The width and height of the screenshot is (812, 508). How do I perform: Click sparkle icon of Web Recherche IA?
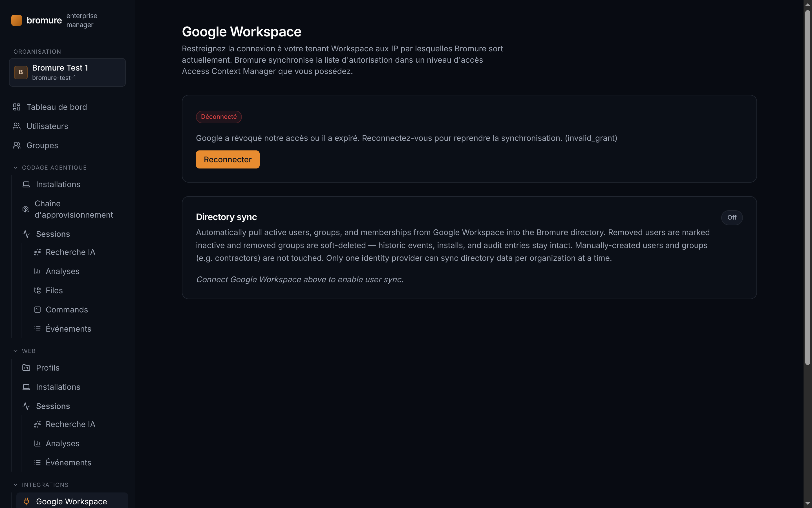coord(37,424)
